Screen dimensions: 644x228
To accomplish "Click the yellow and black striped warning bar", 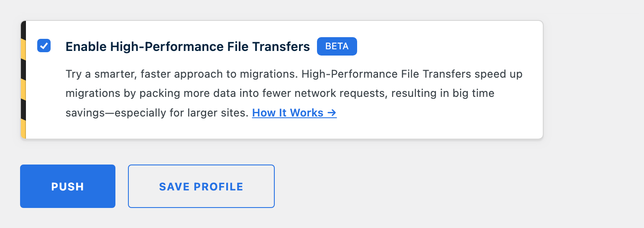I will tap(23, 79).
